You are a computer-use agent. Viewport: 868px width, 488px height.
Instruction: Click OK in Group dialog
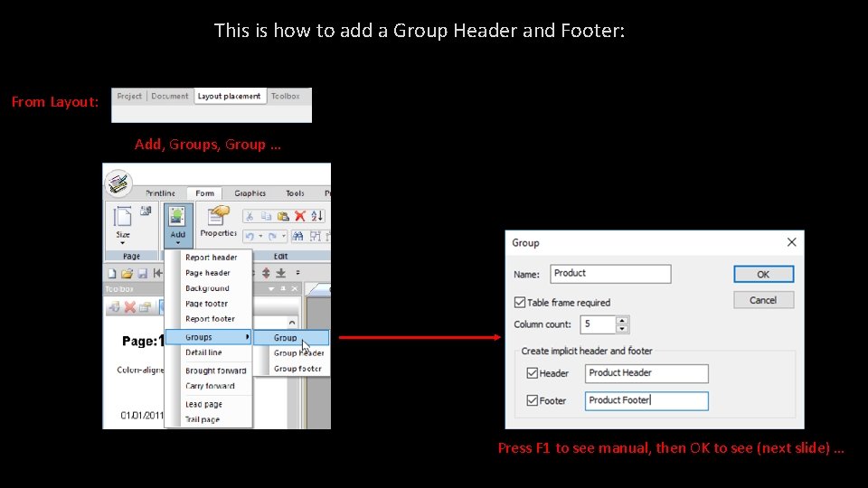(763, 274)
